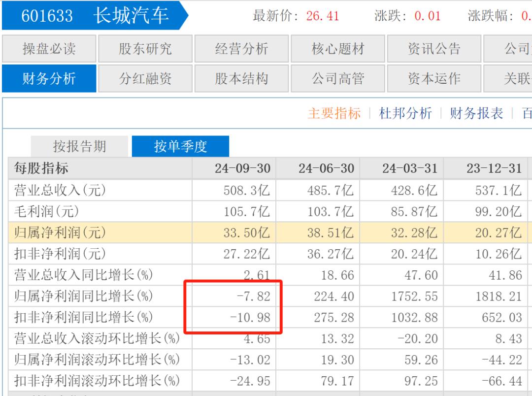Click the 涨跌 value 0.01
Image resolution: width=532 pixels, height=396 pixels.
pos(428,16)
